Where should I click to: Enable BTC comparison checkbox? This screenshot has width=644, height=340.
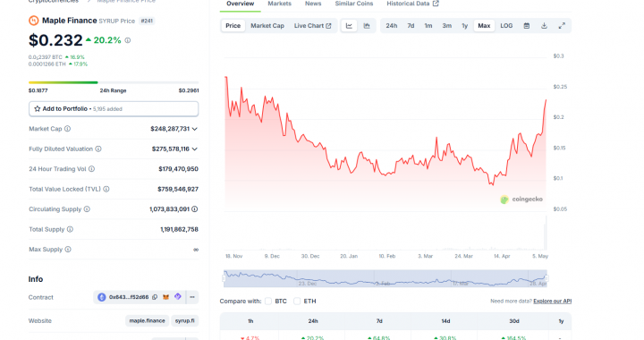[x=268, y=301]
